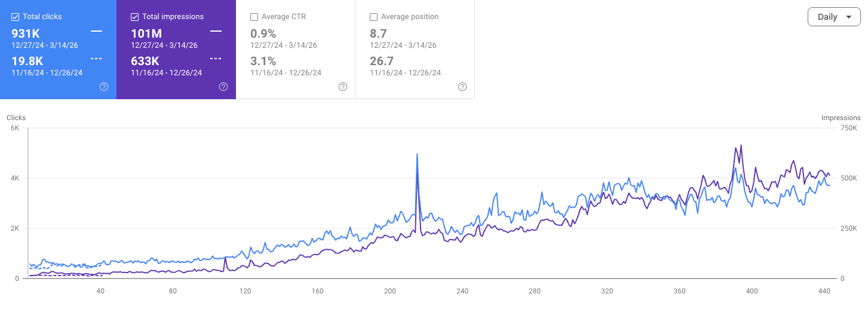868x309 pixels.
Task: Show help for Average position
Action: pos(462,87)
